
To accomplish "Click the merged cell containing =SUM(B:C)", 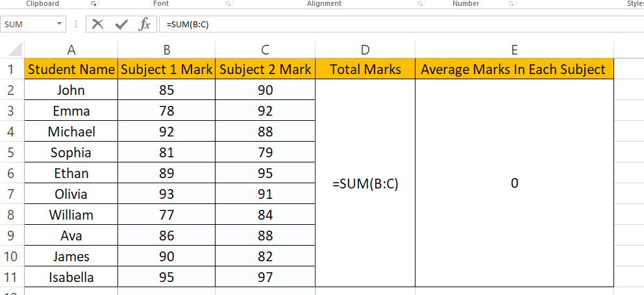I will pyautogui.click(x=365, y=184).
